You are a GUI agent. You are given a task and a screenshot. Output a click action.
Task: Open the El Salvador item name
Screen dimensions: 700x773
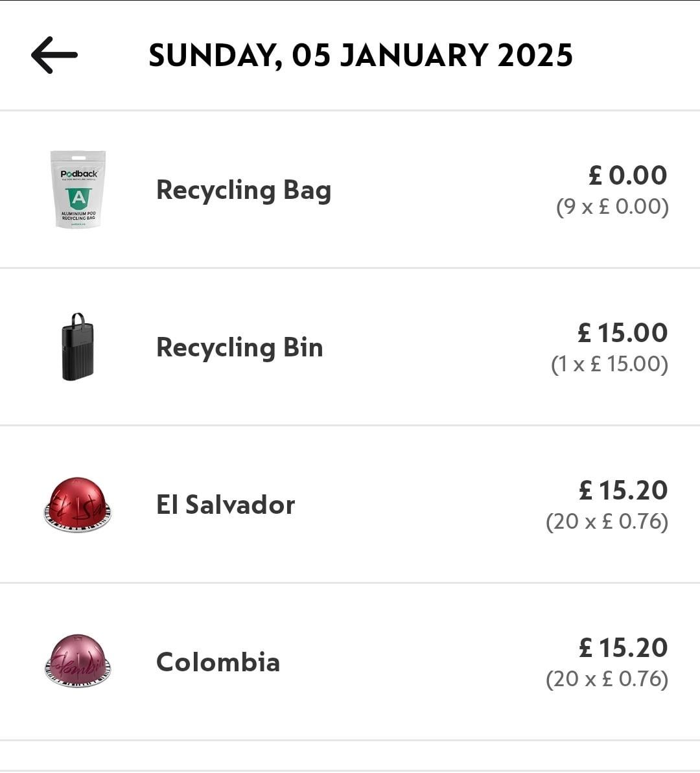coord(226,505)
